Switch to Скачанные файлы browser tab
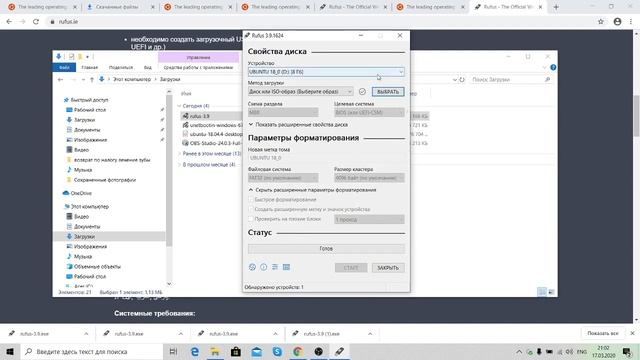The height and width of the screenshot is (360, 640). pos(117,7)
